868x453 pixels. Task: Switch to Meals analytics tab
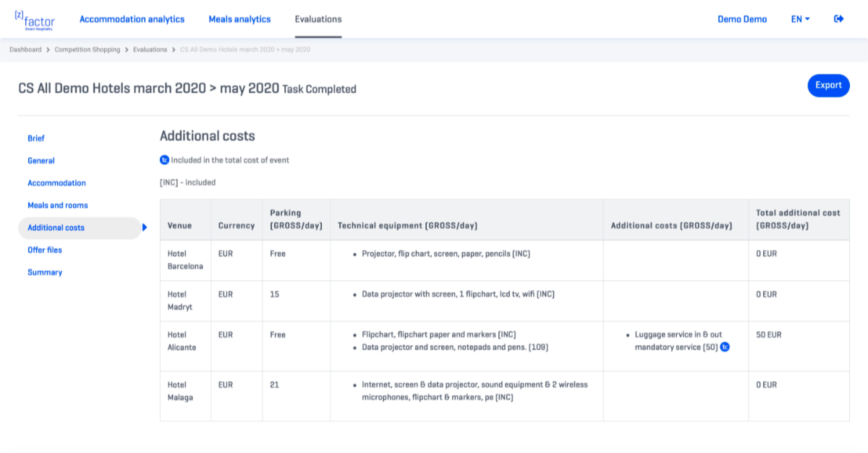[240, 19]
